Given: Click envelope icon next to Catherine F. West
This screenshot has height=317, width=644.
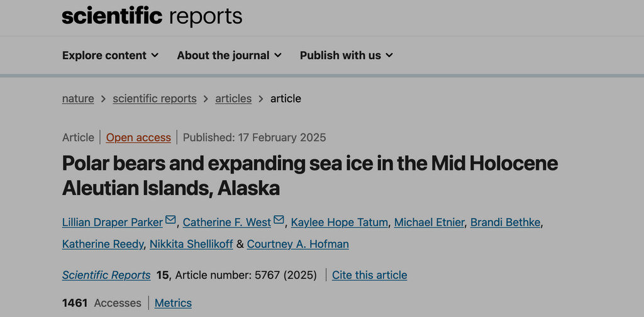Looking at the screenshot, I should click(x=279, y=220).
